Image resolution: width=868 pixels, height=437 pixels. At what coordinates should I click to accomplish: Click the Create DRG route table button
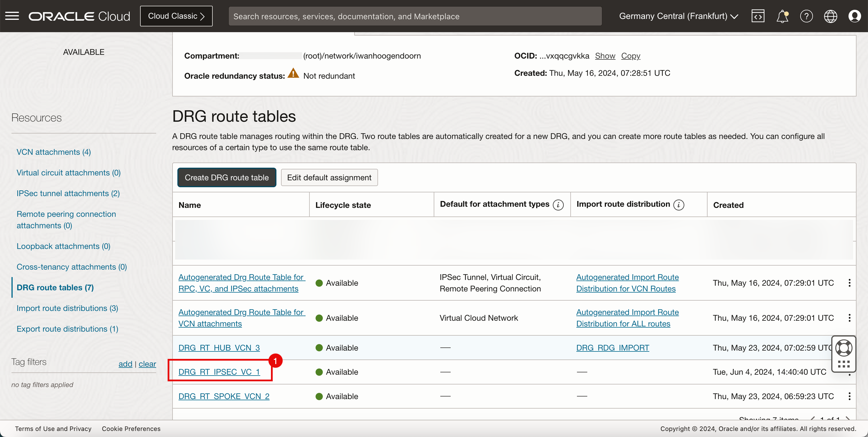226,177
